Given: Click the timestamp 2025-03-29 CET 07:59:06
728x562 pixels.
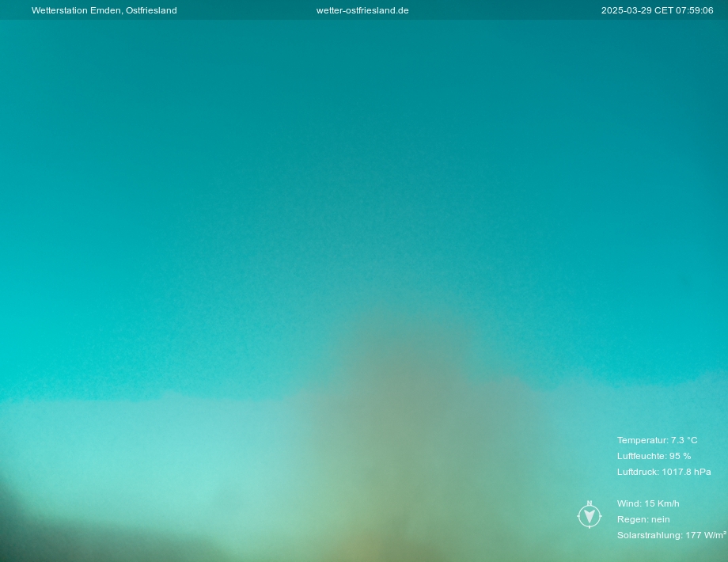Looking at the screenshot, I should pos(657,10).
